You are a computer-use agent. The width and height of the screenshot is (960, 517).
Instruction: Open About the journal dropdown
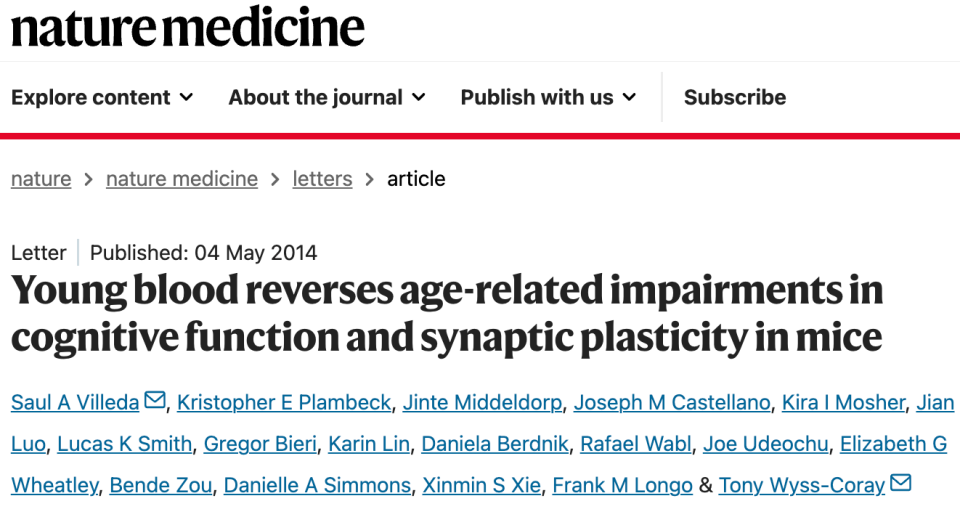327,97
